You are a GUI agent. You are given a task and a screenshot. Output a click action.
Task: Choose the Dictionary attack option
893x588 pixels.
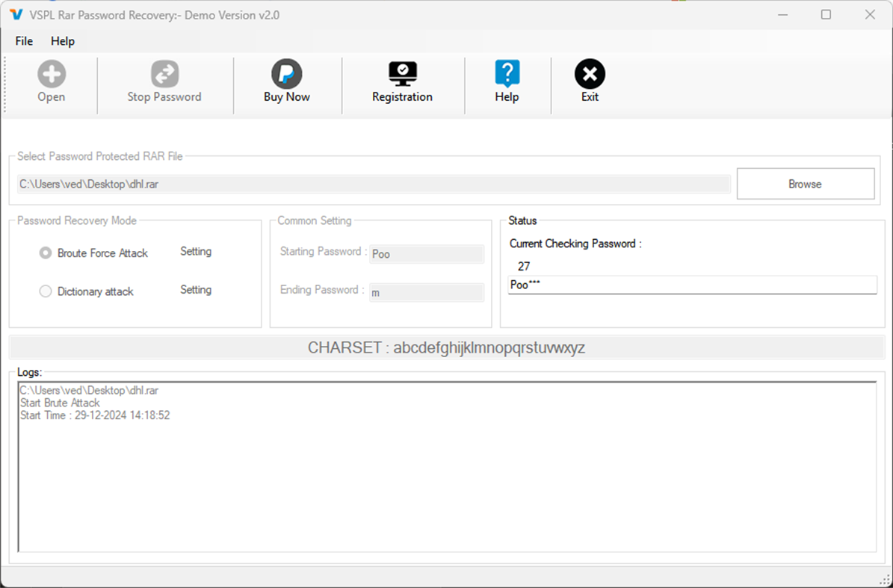coord(45,291)
